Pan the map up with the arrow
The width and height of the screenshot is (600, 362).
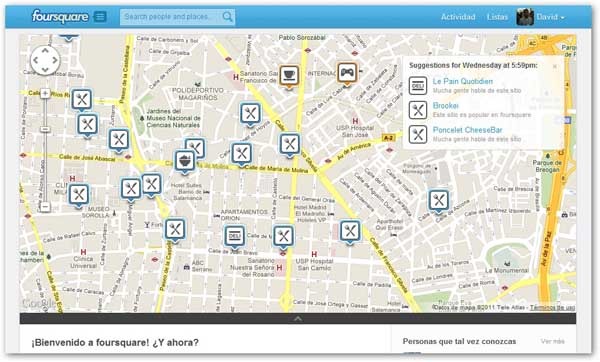coord(45,51)
